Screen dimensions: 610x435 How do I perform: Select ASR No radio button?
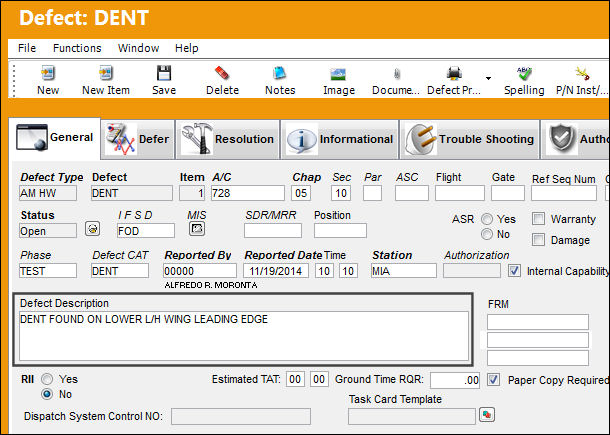(487, 234)
